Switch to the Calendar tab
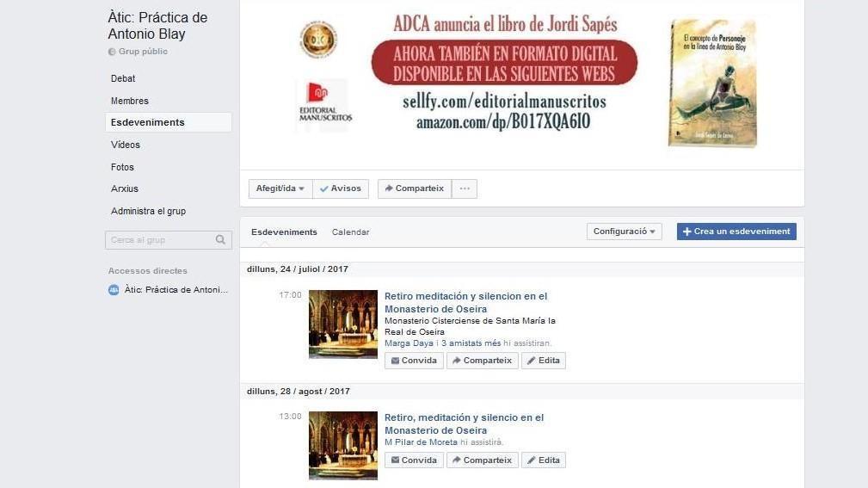868x488 pixels. (x=350, y=232)
